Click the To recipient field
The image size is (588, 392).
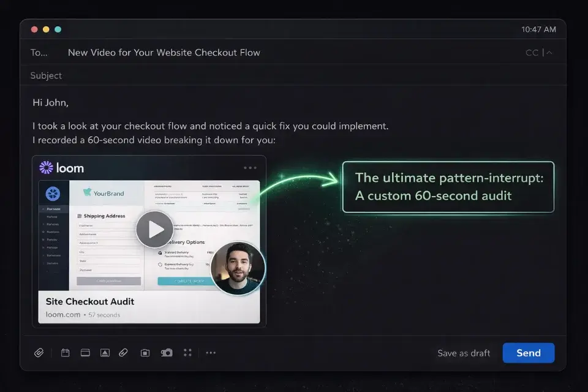point(39,53)
